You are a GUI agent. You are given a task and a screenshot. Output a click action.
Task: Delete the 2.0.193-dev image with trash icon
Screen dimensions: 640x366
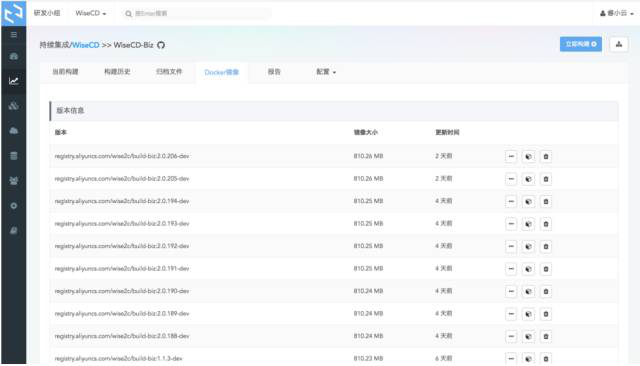pos(546,224)
